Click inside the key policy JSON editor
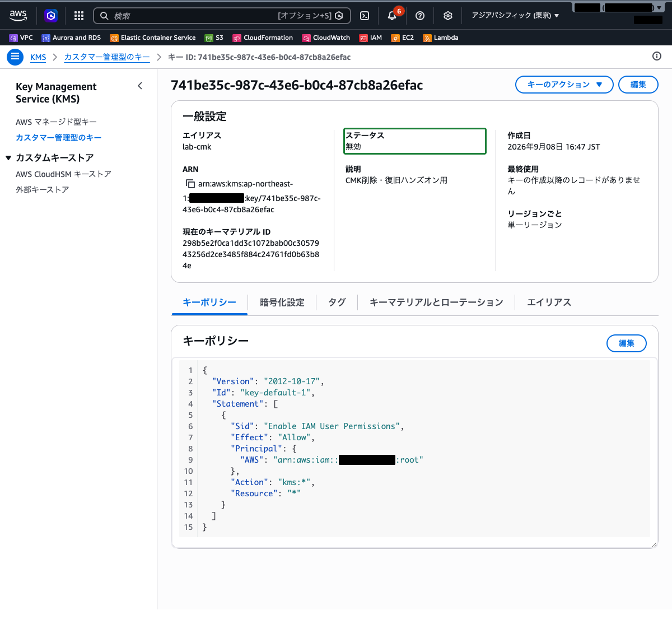The width and height of the screenshot is (672, 629). (414, 448)
